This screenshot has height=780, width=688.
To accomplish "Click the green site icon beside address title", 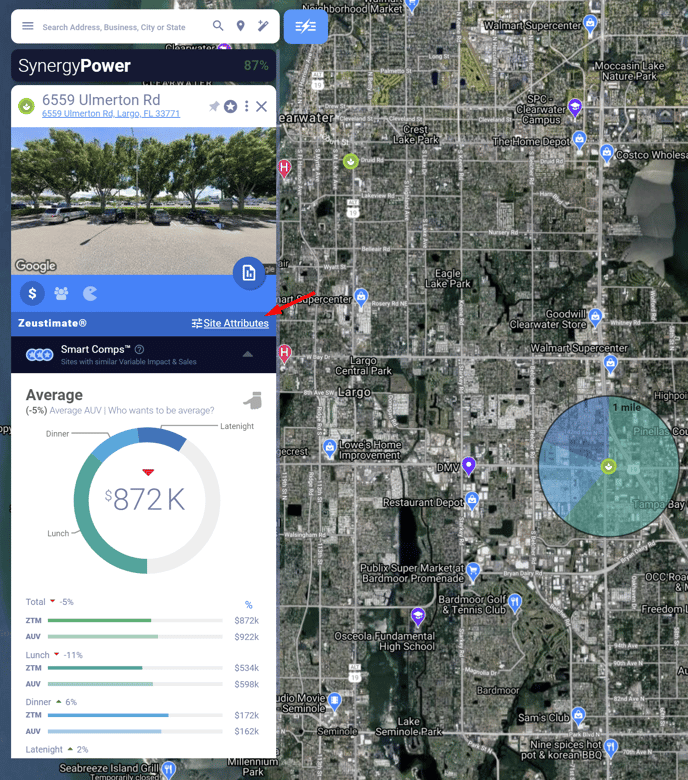I will click(26, 106).
